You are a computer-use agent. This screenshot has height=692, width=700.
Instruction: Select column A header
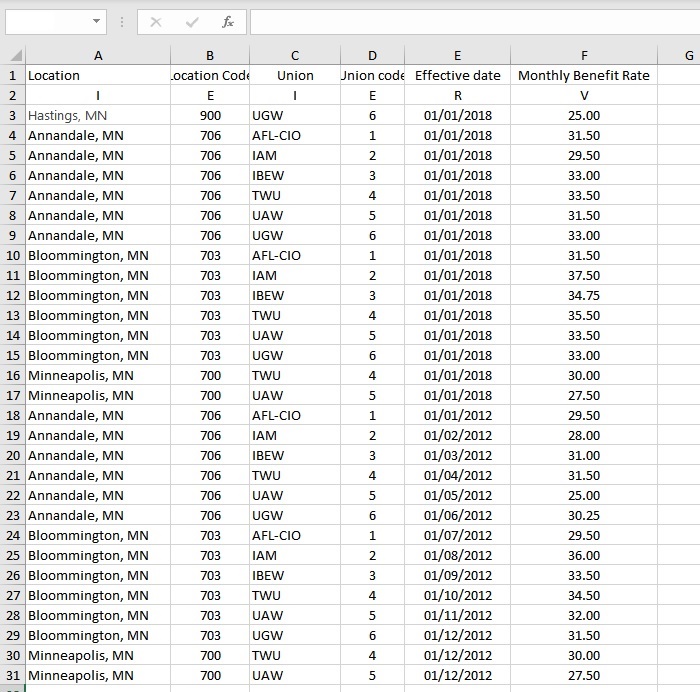(97, 56)
